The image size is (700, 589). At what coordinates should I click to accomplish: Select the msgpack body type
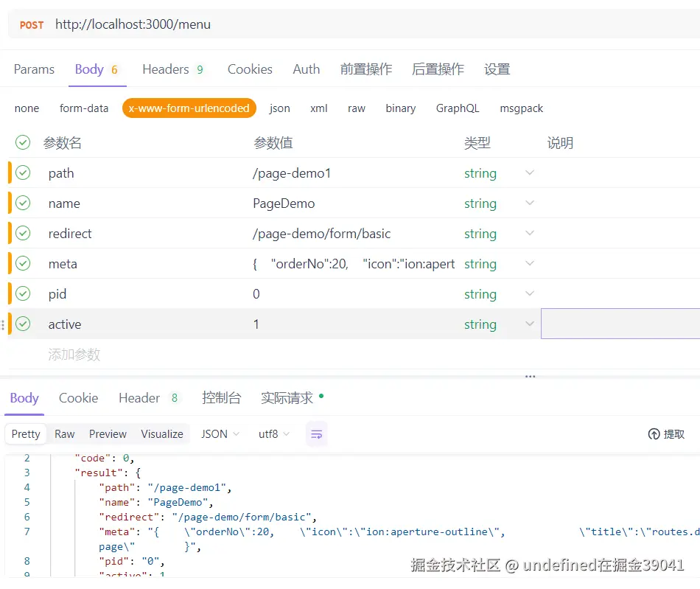click(522, 108)
